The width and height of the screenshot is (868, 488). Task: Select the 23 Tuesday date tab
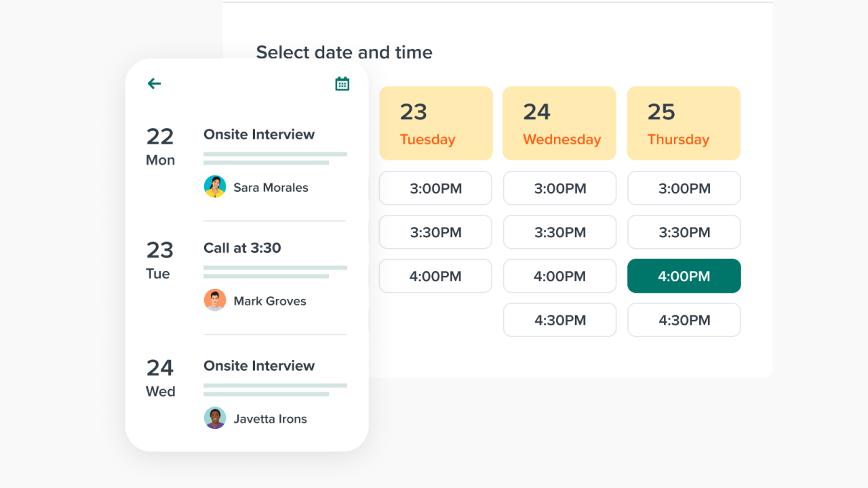[435, 123]
